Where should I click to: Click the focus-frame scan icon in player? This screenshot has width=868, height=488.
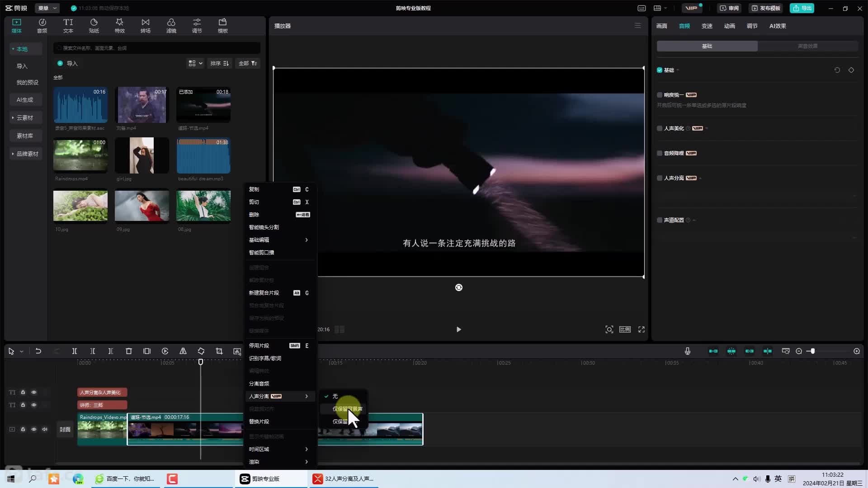click(x=609, y=329)
